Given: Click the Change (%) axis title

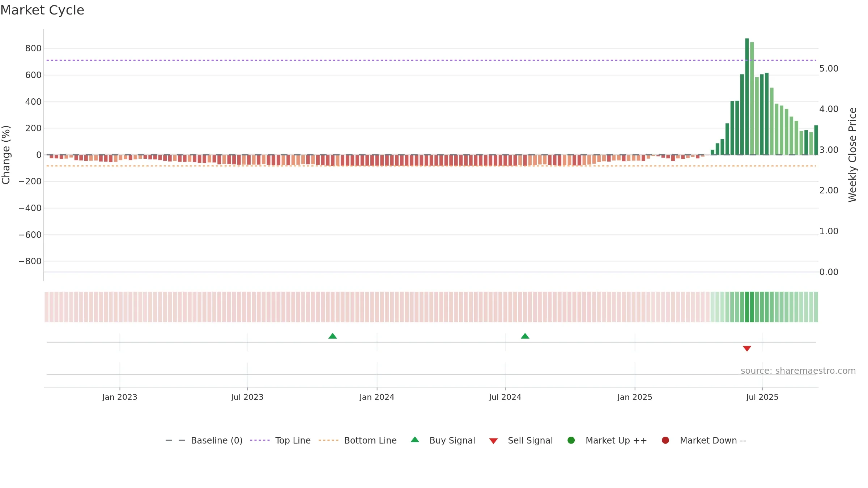Looking at the screenshot, I should [x=6, y=155].
